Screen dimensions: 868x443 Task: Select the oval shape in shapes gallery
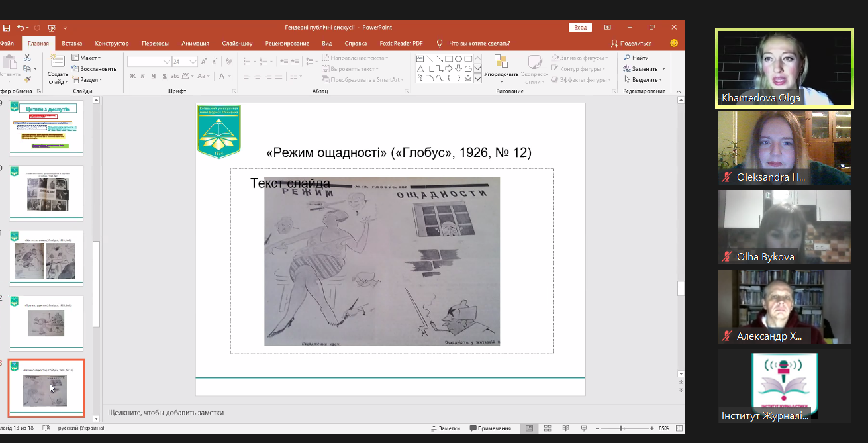[x=458, y=58]
